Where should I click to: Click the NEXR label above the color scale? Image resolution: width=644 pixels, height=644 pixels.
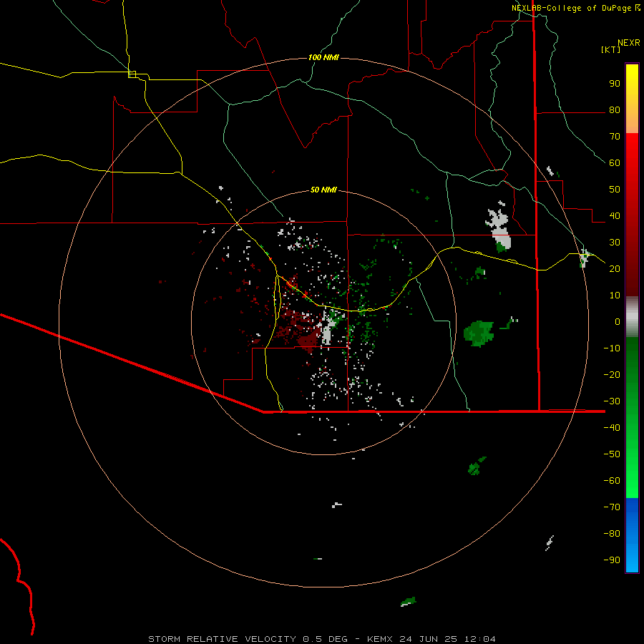pos(629,43)
